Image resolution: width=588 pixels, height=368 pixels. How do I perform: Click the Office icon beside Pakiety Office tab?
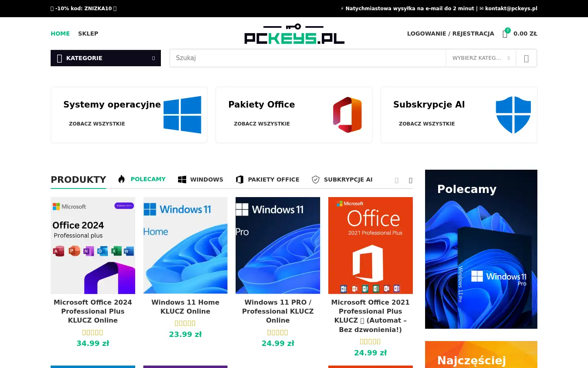pyautogui.click(x=240, y=180)
